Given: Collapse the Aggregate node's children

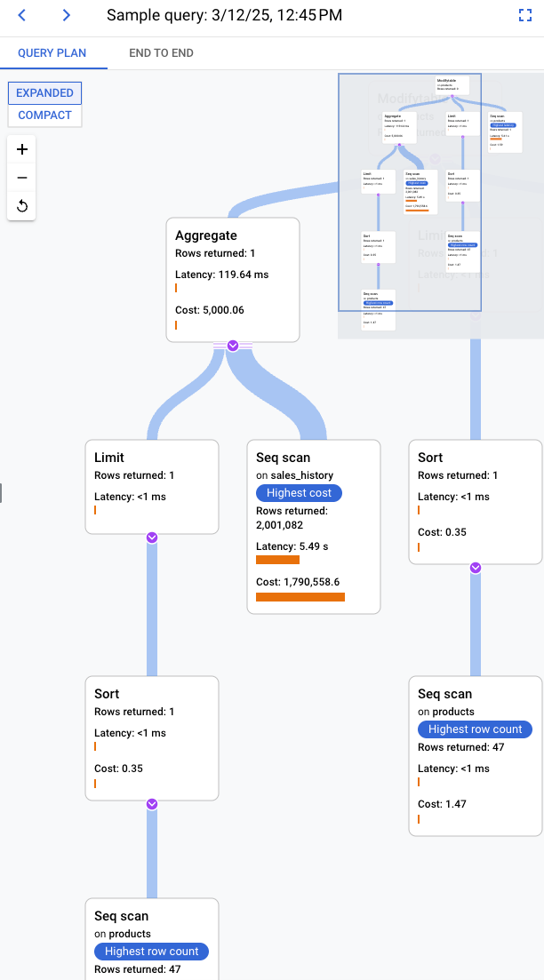Looking at the screenshot, I should [232, 345].
